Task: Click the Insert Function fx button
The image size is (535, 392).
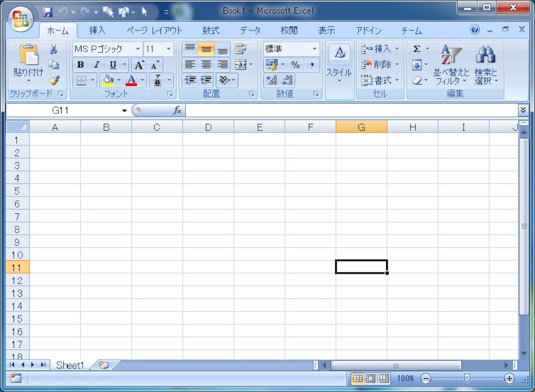Action: pyautogui.click(x=177, y=110)
